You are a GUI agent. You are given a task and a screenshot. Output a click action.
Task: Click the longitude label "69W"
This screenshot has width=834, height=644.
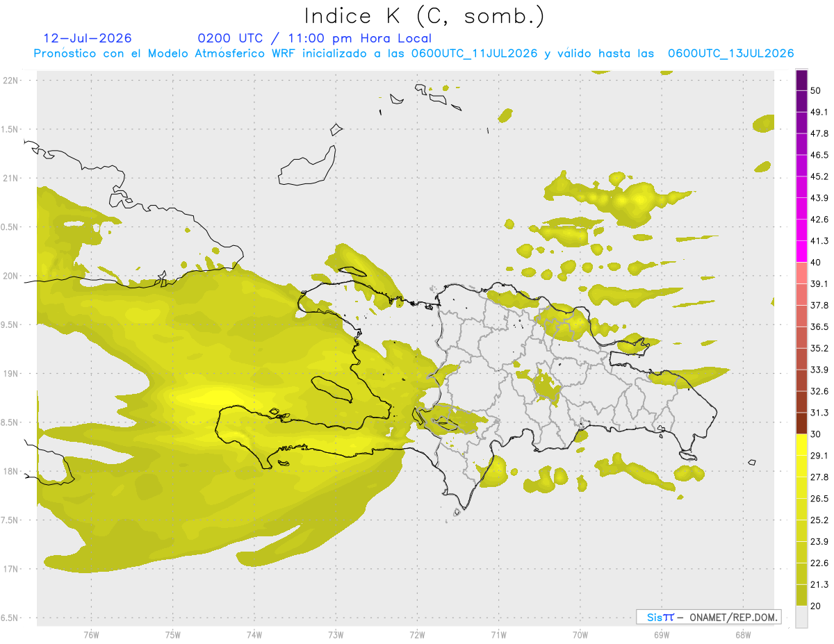662,635
